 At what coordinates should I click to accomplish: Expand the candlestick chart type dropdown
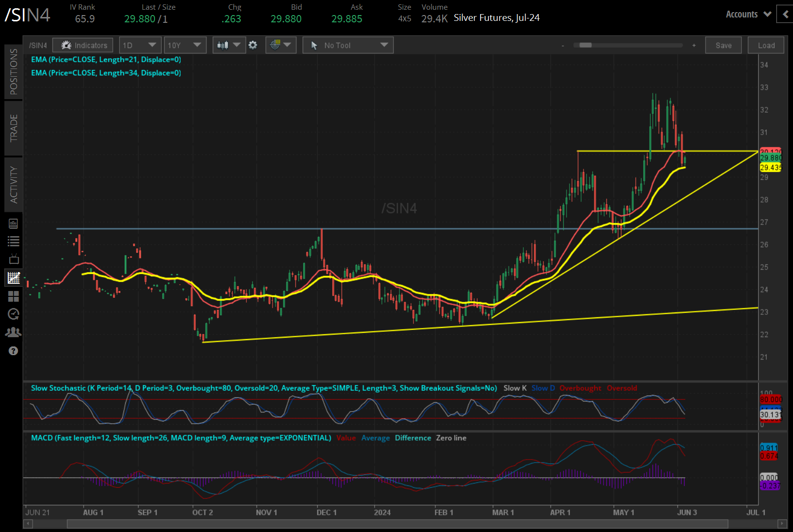[229, 45]
